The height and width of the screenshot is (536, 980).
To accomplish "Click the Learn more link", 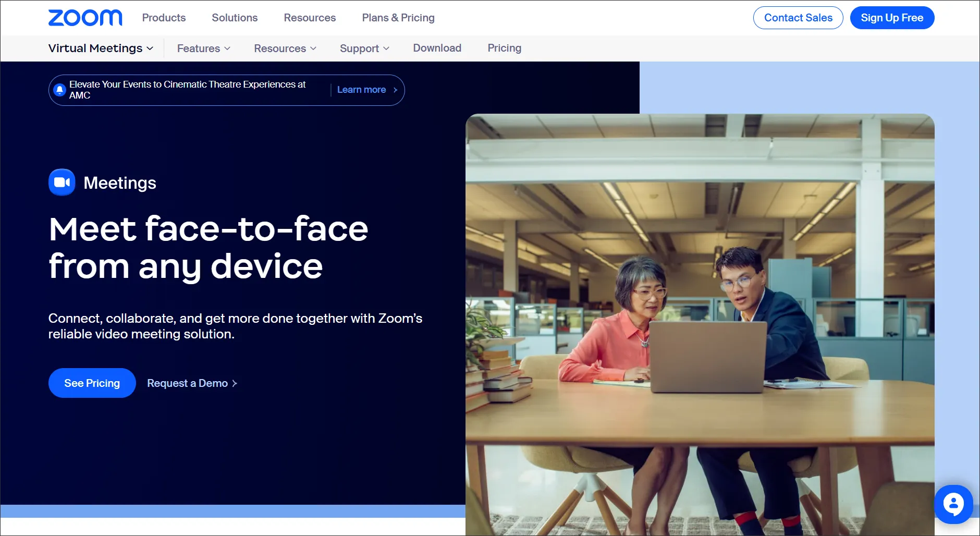I will [x=361, y=90].
